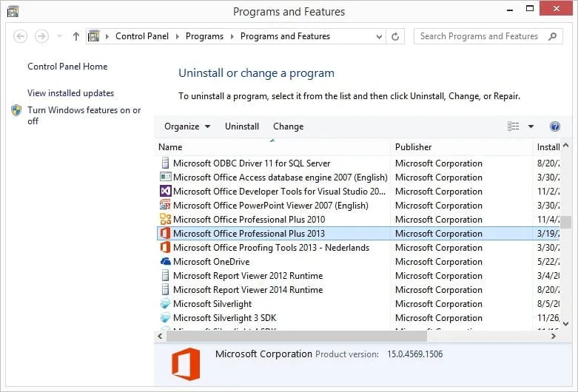Viewport: 578px width, 392px height.
Task: Click the Visual Studio developer tools icon
Action: click(x=166, y=192)
